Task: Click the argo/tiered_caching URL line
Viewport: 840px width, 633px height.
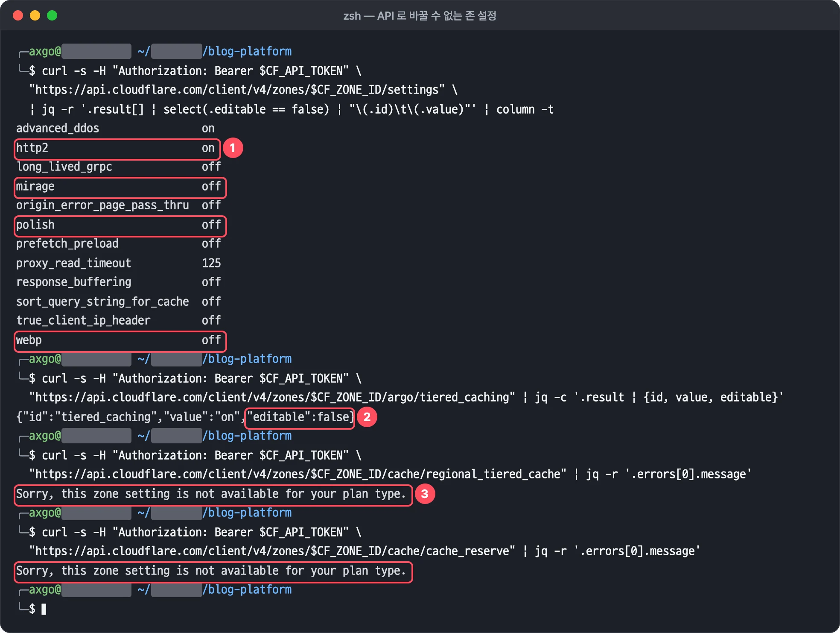Action: pos(406,397)
